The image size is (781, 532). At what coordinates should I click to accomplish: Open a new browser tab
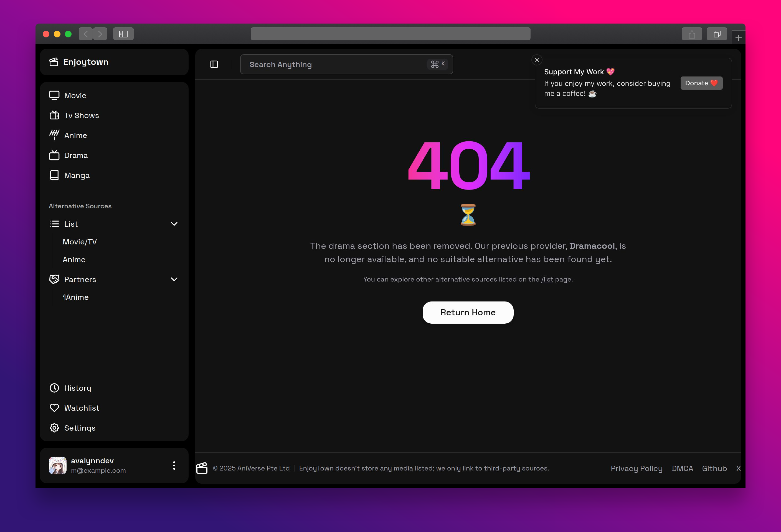(x=738, y=38)
